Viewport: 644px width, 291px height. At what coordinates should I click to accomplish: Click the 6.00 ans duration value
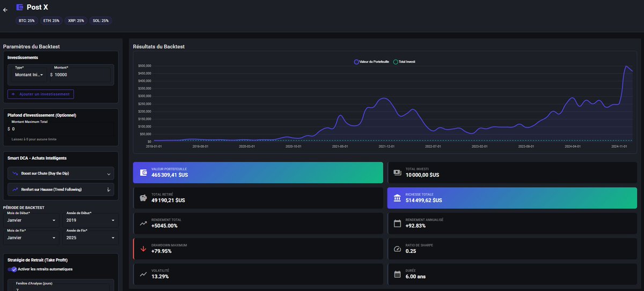point(415,277)
